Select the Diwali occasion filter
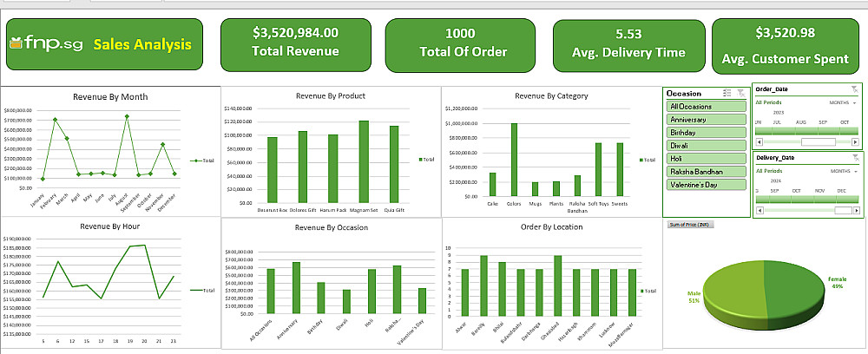 tap(707, 146)
